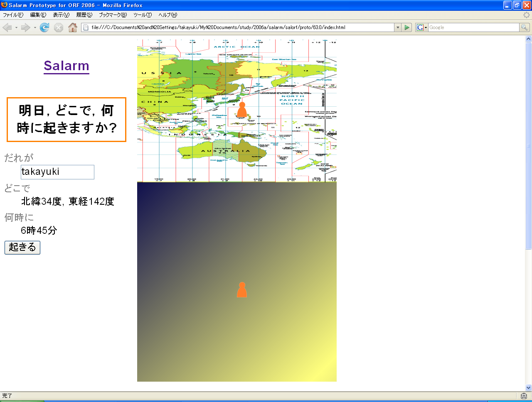
Task: Open the 履歴(S) menu
Action: (84, 15)
